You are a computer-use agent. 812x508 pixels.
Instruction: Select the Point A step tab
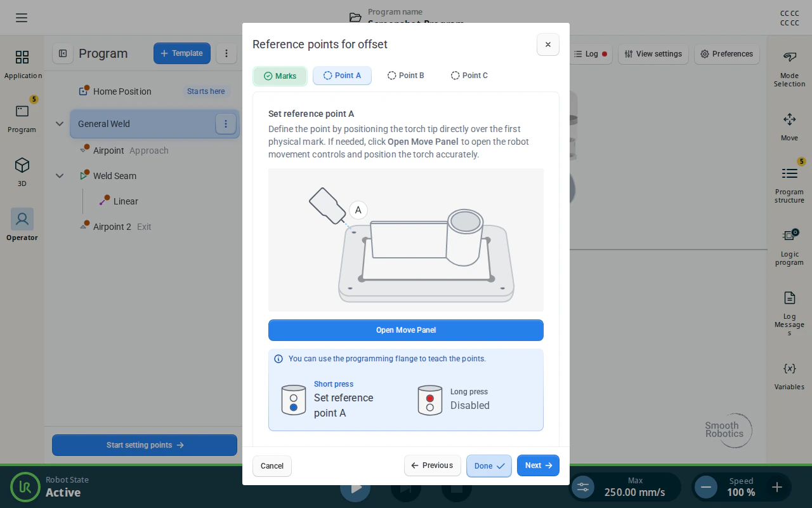coord(342,76)
